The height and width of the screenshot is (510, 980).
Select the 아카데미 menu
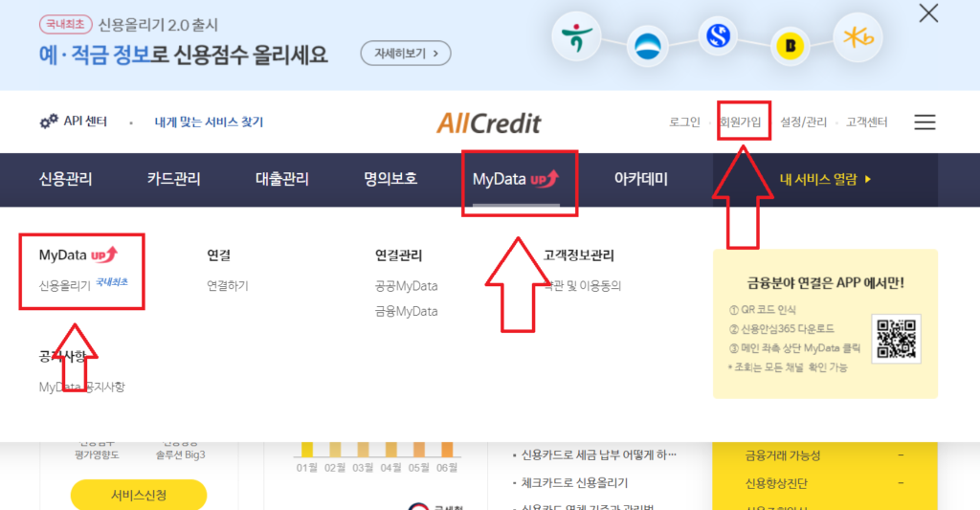coord(640,179)
